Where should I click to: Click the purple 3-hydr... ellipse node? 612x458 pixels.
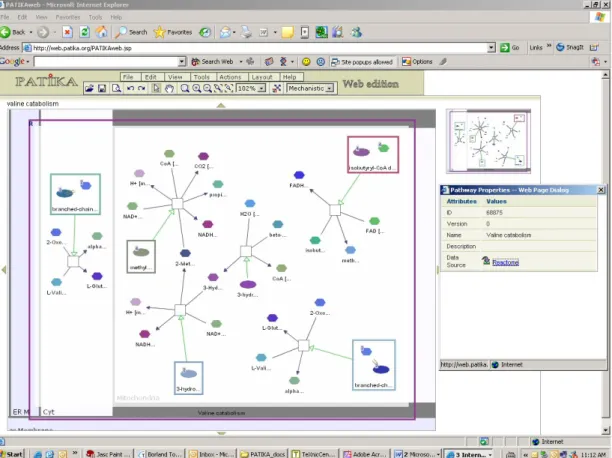[248, 285]
